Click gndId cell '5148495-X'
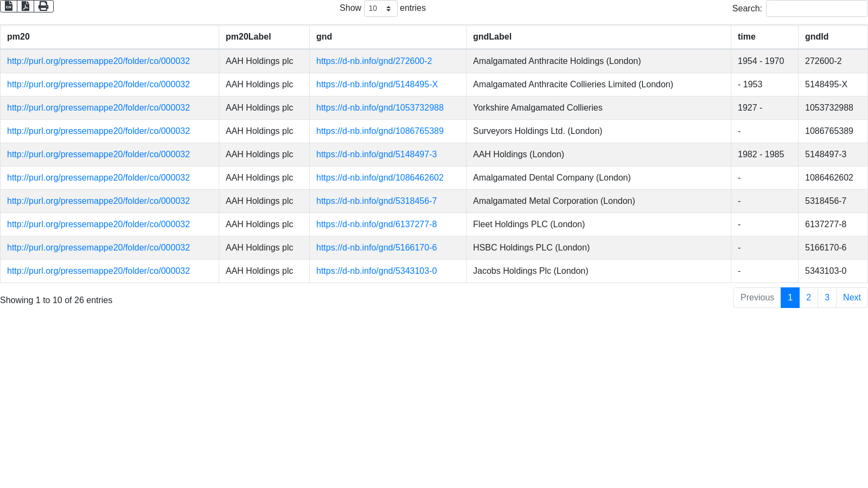The height and width of the screenshot is (488, 868). coord(833,85)
